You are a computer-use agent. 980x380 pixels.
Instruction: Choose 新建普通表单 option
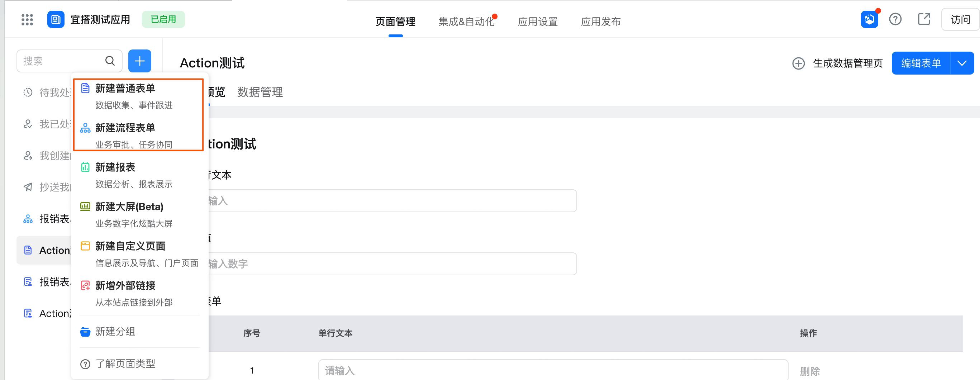pos(125,89)
